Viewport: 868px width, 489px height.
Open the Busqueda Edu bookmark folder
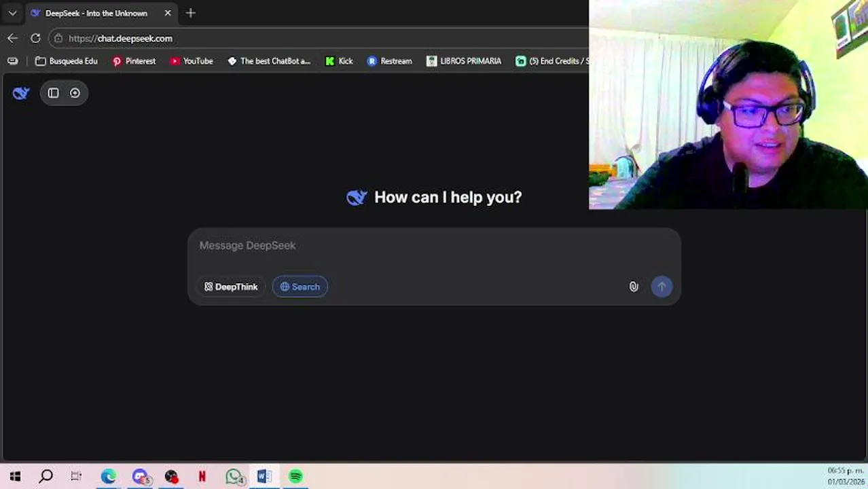(x=67, y=61)
